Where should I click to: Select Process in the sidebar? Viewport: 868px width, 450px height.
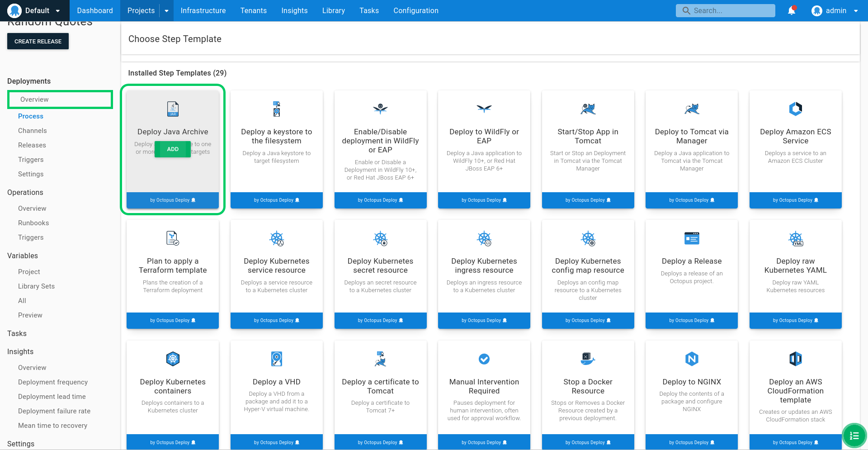click(31, 116)
